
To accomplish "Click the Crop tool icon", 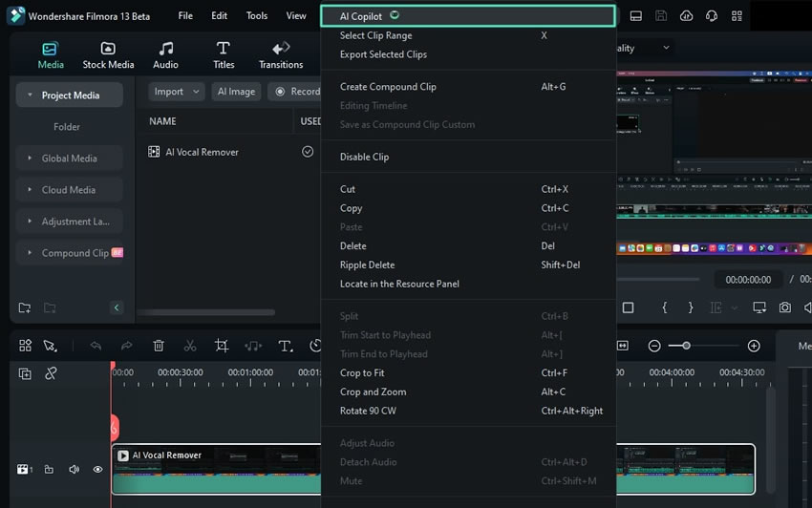I will coord(221,346).
